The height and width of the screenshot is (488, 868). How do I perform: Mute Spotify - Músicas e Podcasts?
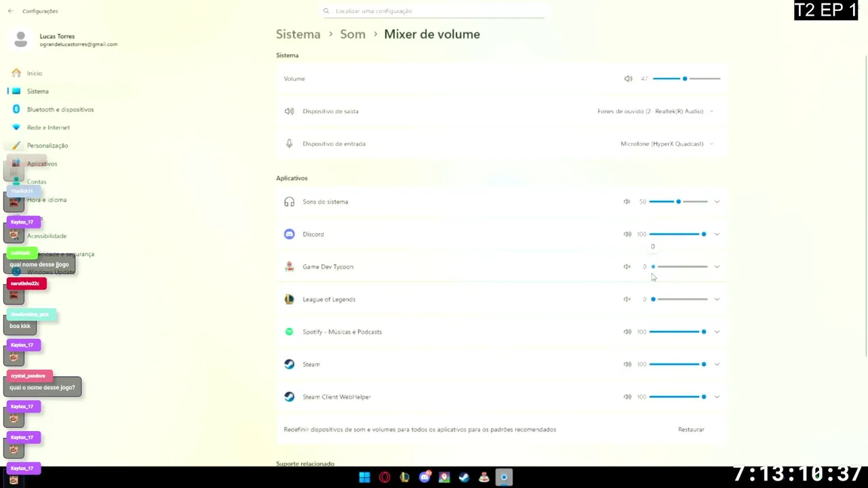click(x=627, y=331)
